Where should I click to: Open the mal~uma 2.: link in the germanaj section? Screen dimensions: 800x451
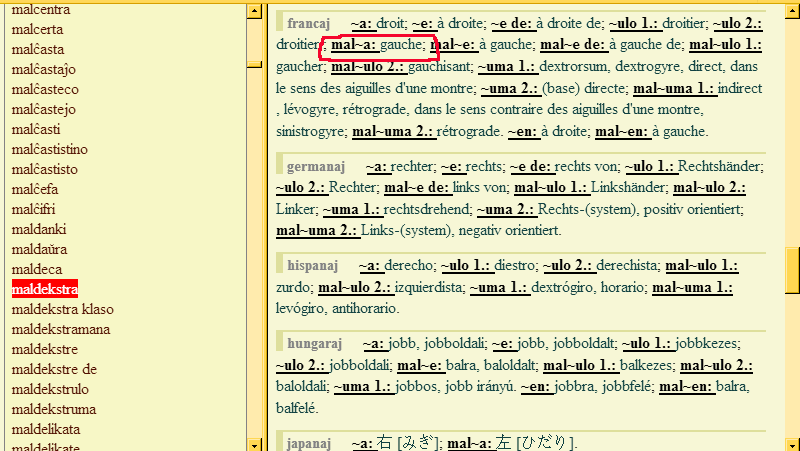pos(317,231)
